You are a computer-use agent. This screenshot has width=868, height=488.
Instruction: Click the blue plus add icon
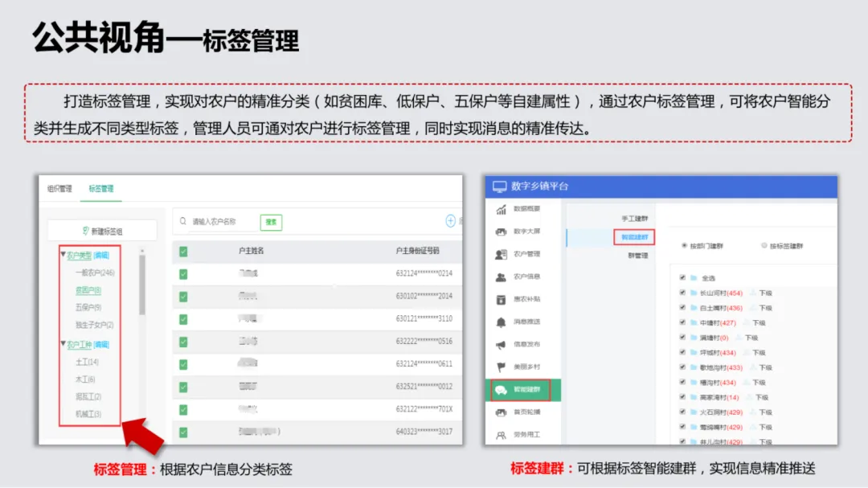(451, 221)
